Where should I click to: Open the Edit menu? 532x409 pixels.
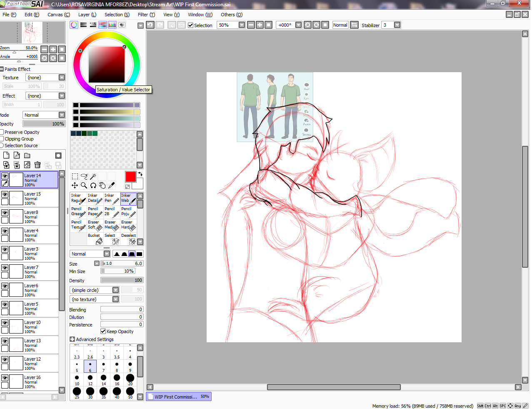click(32, 15)
